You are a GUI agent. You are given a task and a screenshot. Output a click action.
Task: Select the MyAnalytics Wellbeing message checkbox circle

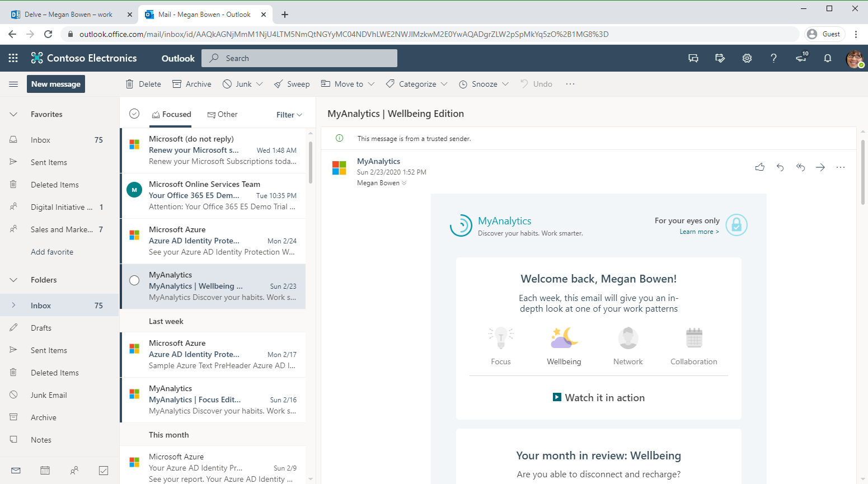[134, 280]
